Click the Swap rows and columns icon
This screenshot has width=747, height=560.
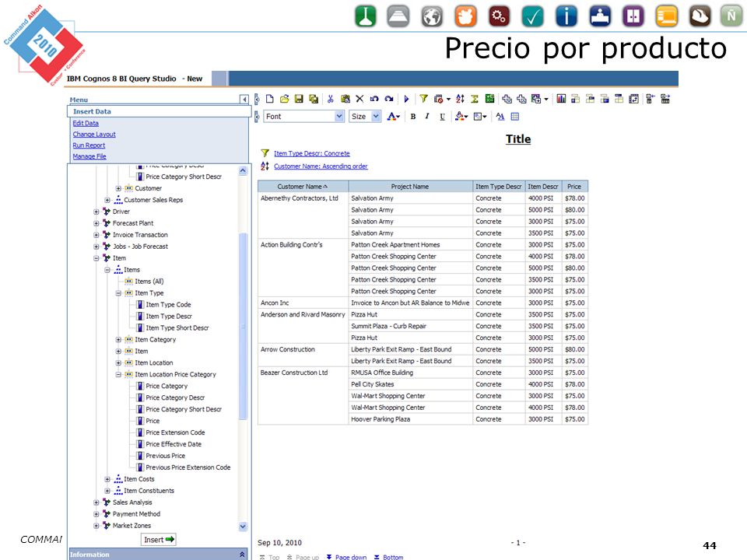tap(633, 99)
